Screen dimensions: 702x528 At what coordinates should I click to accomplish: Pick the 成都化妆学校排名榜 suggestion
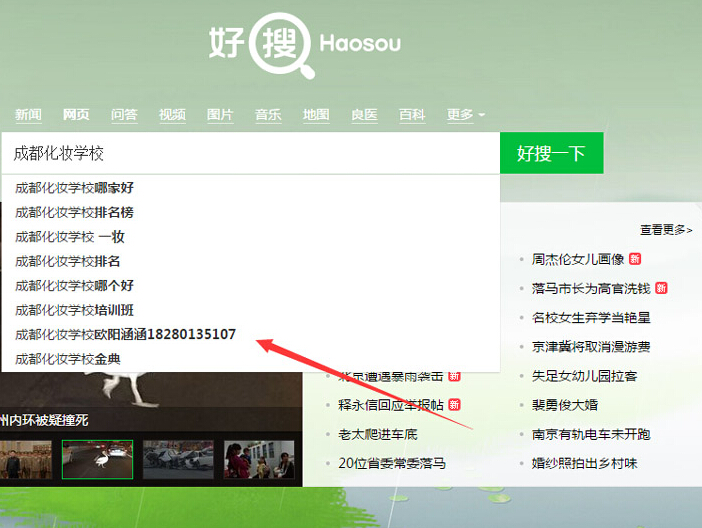74,212
